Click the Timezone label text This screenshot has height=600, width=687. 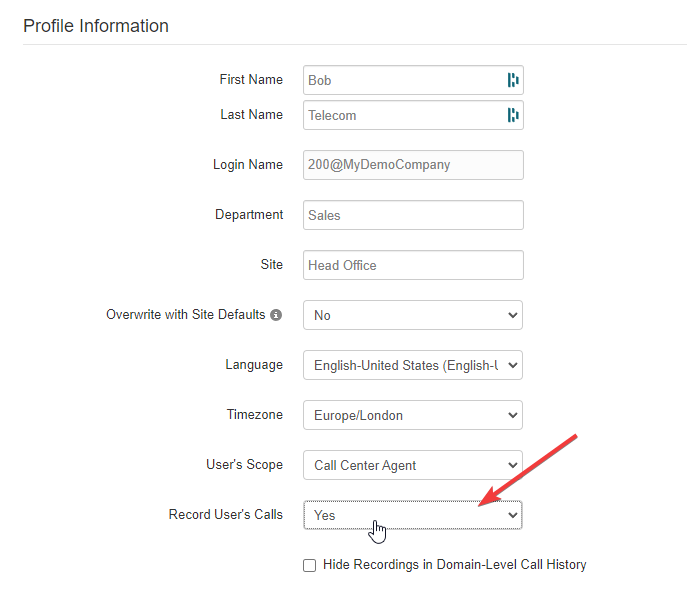point(255,414)
